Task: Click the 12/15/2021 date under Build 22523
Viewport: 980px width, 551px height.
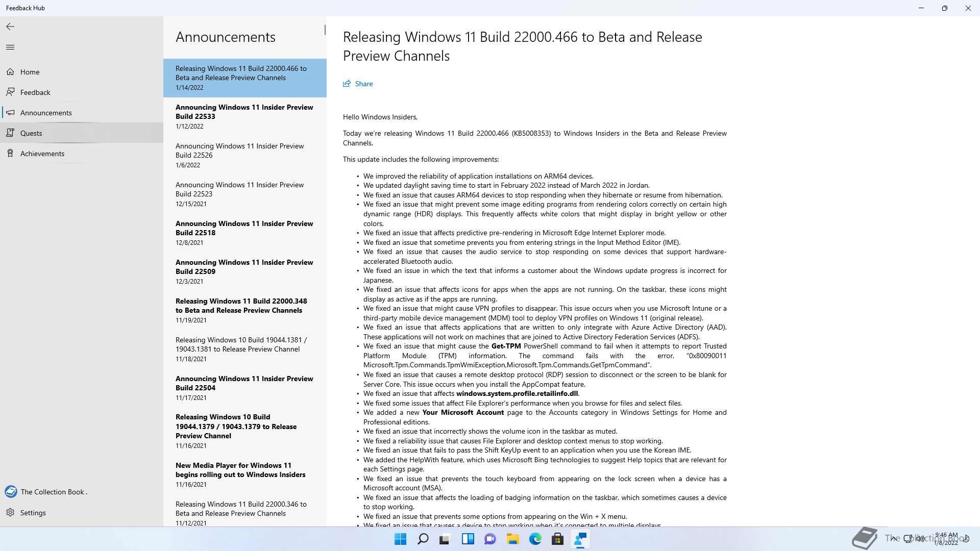Action: point(191,204)
